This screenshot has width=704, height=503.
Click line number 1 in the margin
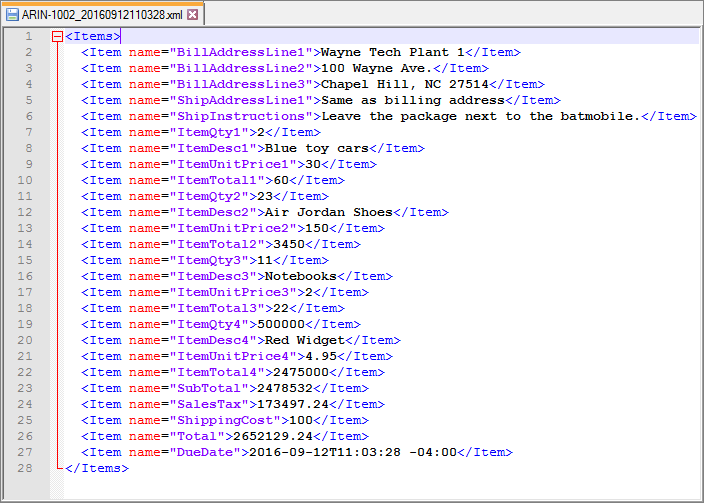(29, 36)
